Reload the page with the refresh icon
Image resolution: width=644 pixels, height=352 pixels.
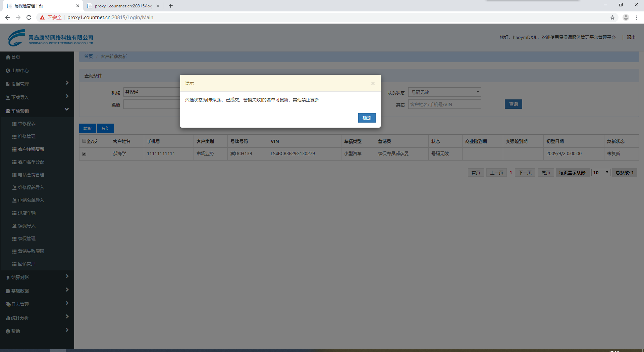(29, 17)
